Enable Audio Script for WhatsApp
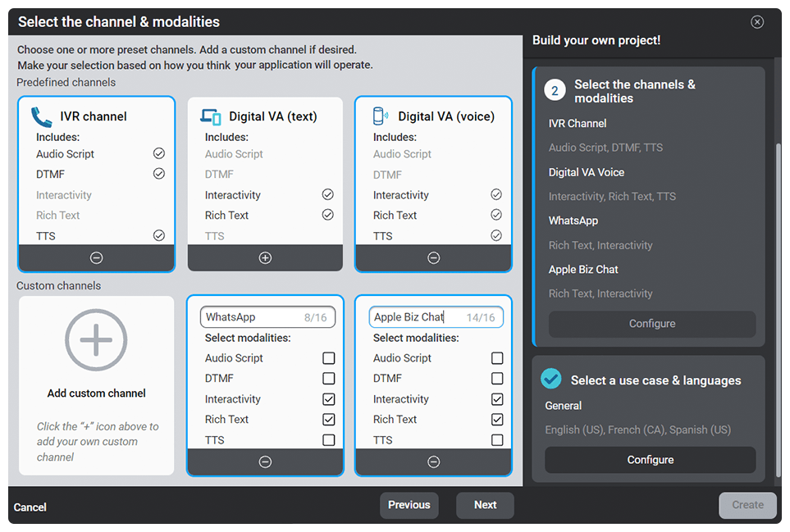The image size is (790, 532). point(330,357)
